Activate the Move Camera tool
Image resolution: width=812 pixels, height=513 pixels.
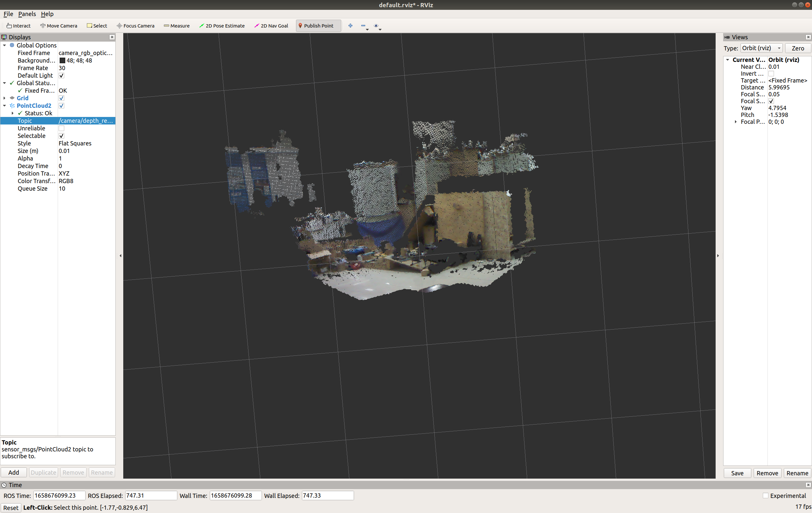coord(59,26)
